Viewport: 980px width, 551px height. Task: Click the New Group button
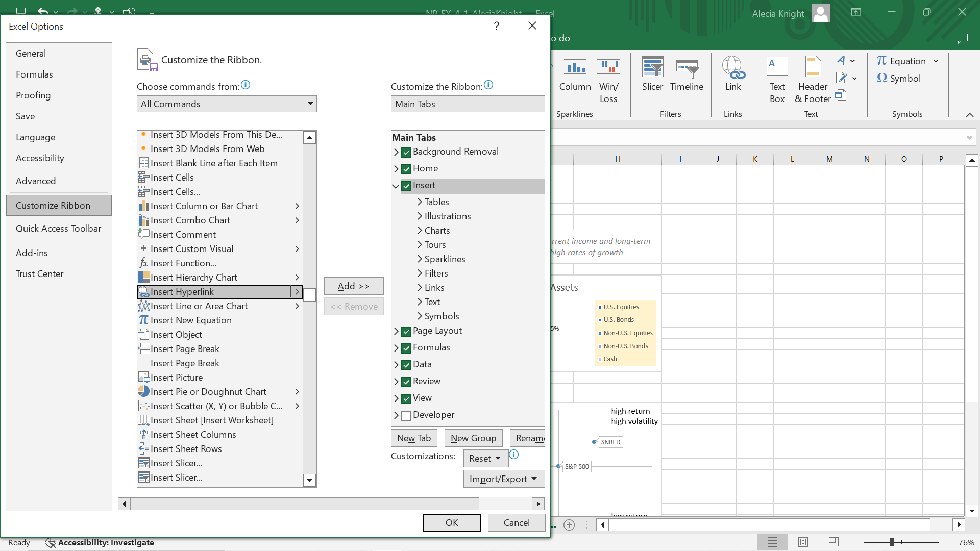pyautogui.click(x=473, y=438)
